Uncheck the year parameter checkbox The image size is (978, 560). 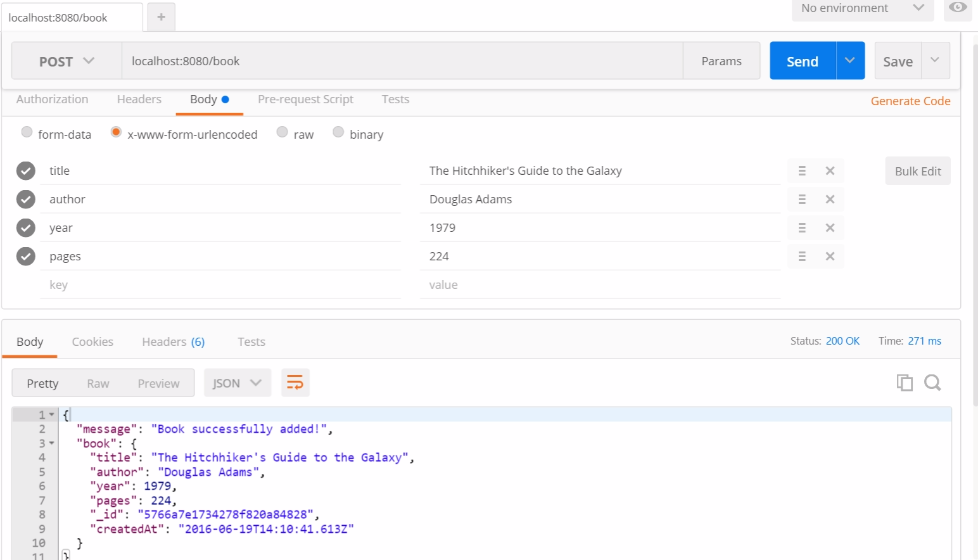coord(26,228)
